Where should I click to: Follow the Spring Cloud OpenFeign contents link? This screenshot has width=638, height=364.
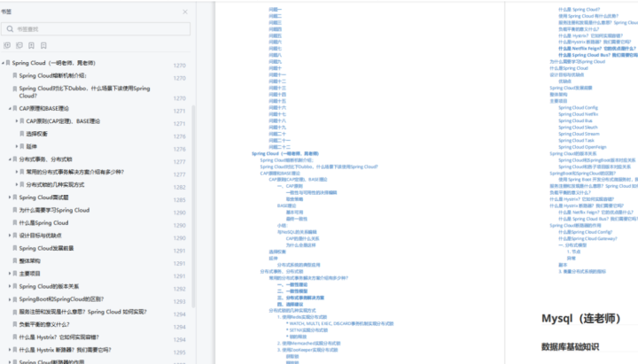coord(582,147)
